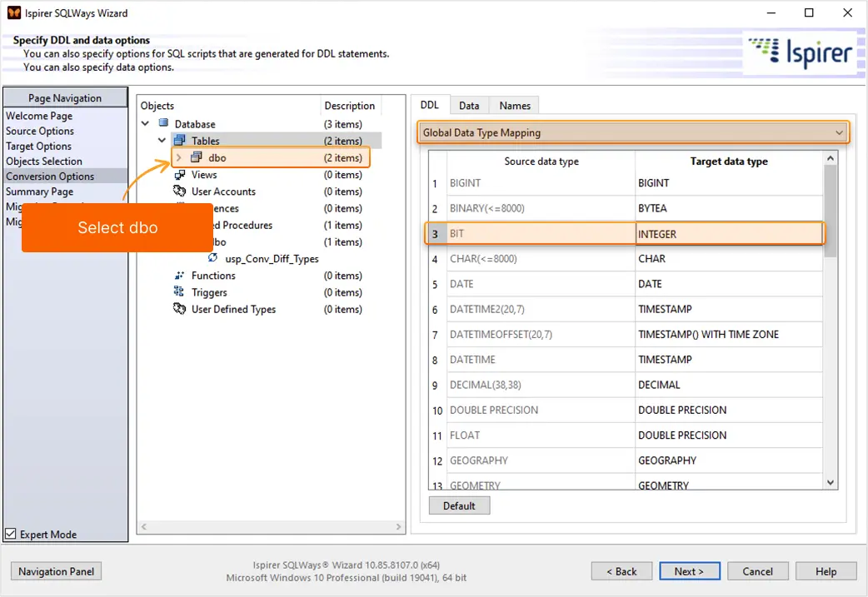Click the Source data type column header
868x597 pixels.
click(x=541, y=161)
